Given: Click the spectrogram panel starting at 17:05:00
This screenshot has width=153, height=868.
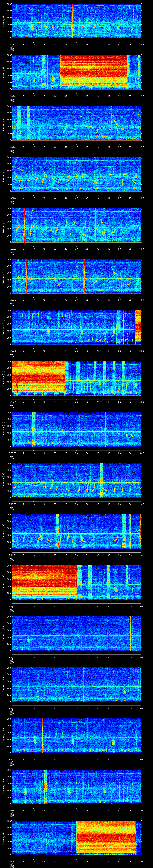Looking at the screenshot, I should [x=76, y=225].
